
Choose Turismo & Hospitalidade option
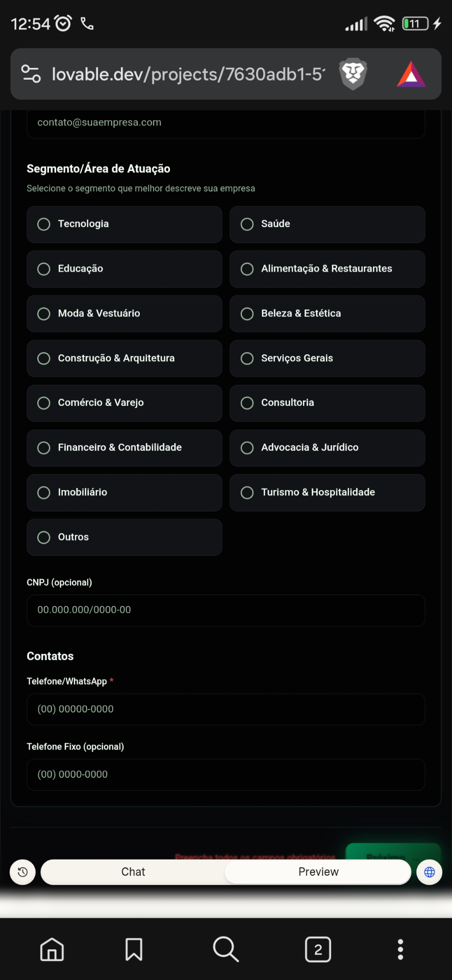pos(328,493)
